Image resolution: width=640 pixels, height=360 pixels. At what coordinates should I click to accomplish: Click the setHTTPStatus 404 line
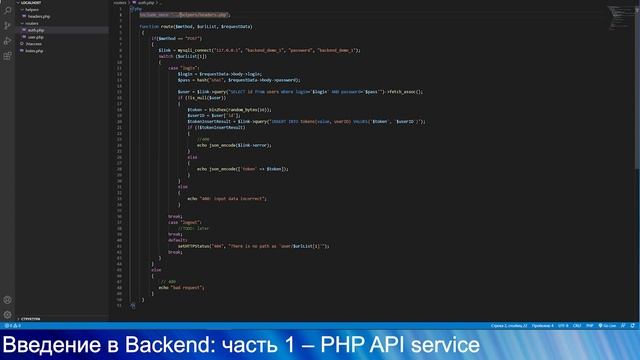point(253,246)
